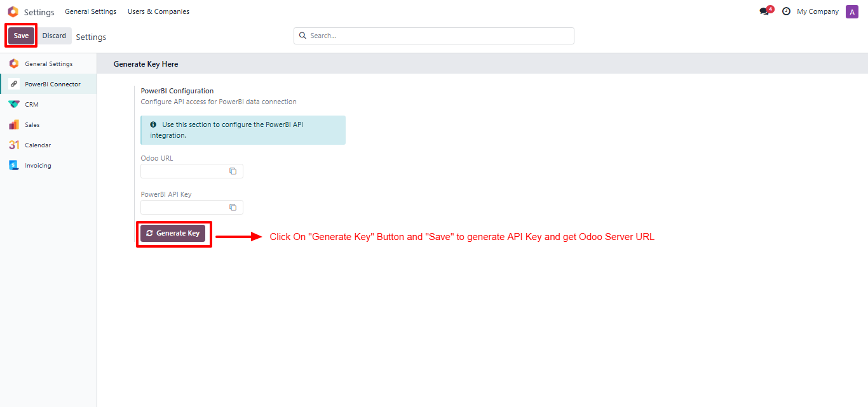Click into the PowerBI API Key field
The width and height of the screenshot is (868, 407).
[192, 207]
